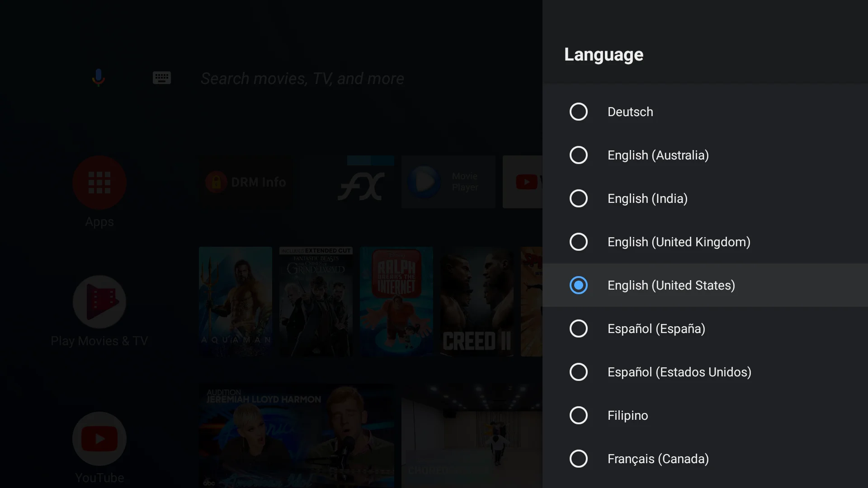This screenshot has width=868, height=488.
Task: Pick Español (Estados Unidos) from list
Action: coord(705,372)
